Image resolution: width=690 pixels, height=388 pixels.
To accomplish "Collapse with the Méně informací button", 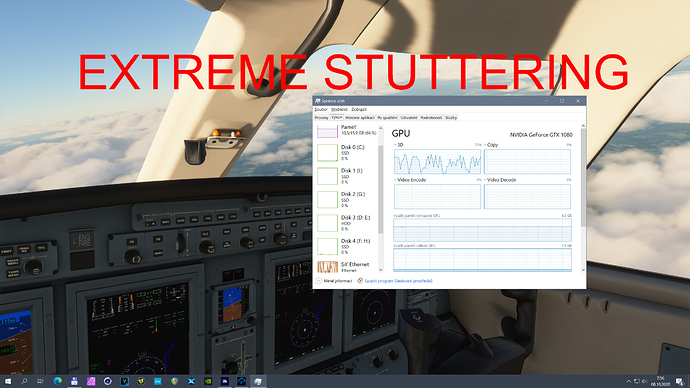I will tap(334, 281).
